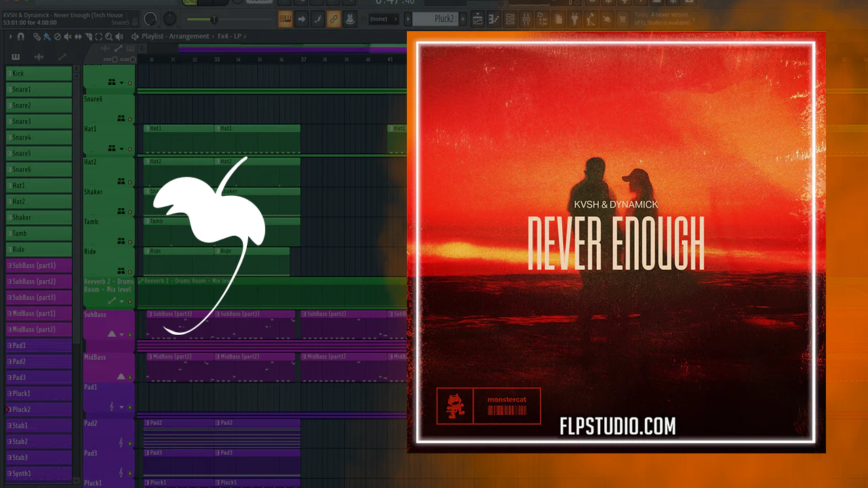868x488 pixels.
Task: Click the multilink controllers icon beside the link
Action: 351,19
